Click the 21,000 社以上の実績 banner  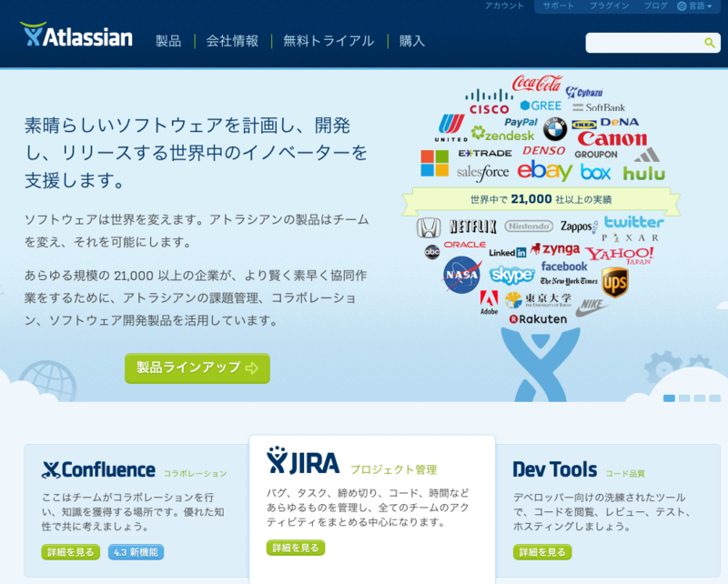coord(541,199)
